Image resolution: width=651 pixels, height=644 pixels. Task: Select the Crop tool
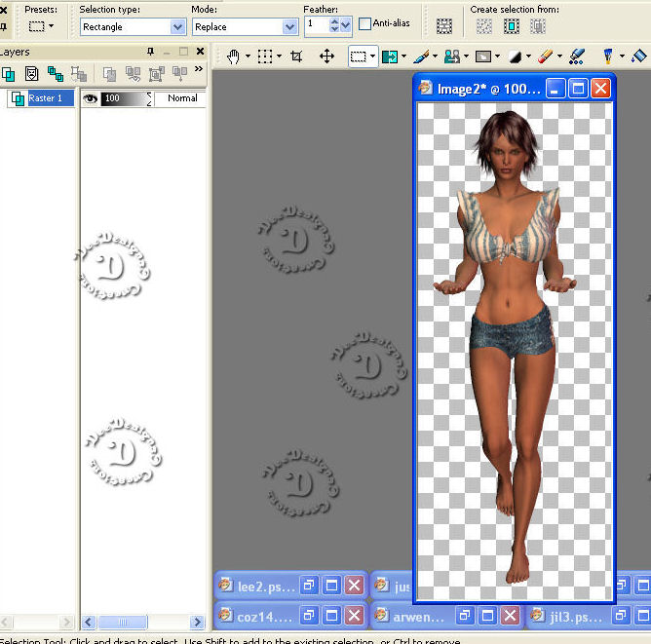click(x=296, y=57)
